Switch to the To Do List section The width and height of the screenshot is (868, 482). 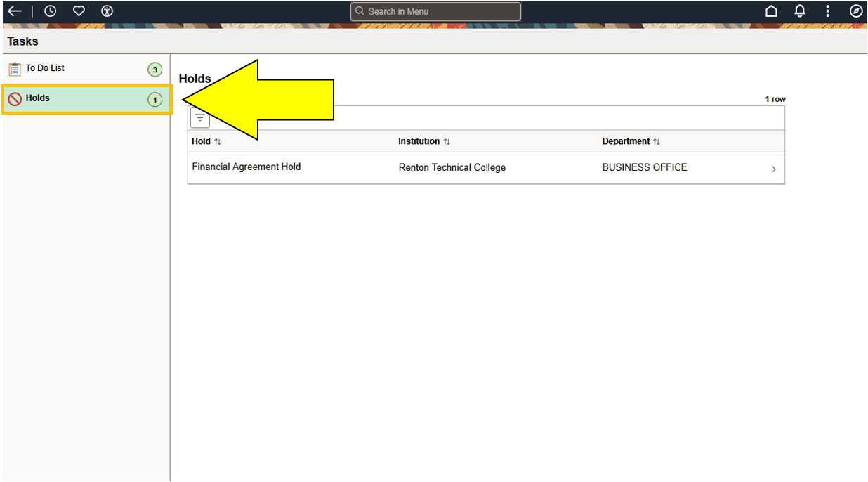[45, 67]
